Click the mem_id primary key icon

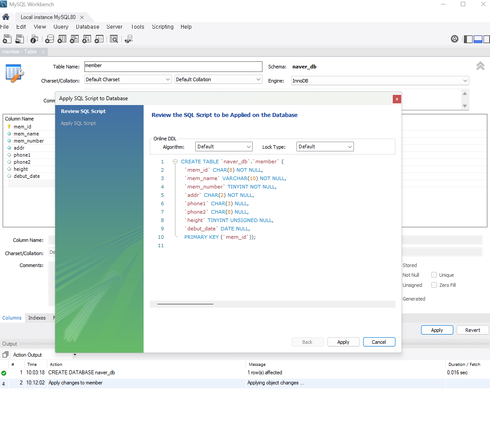(9, 126)
